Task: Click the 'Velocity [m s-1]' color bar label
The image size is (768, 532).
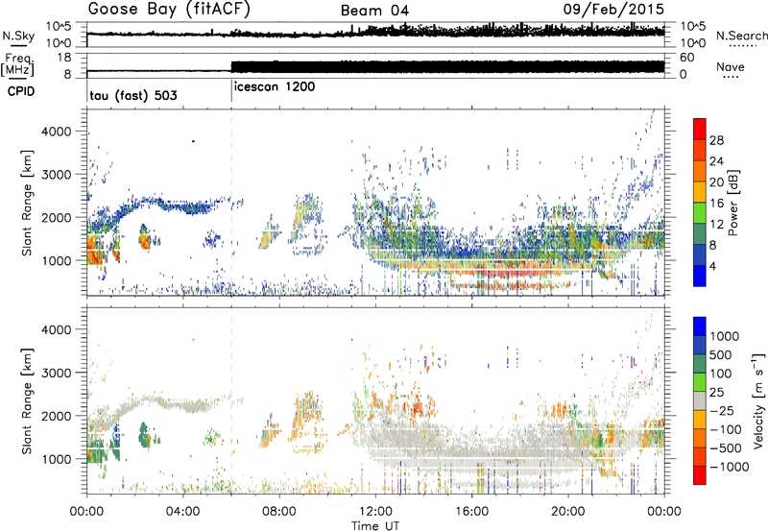Action: click(x=758, y=399)
